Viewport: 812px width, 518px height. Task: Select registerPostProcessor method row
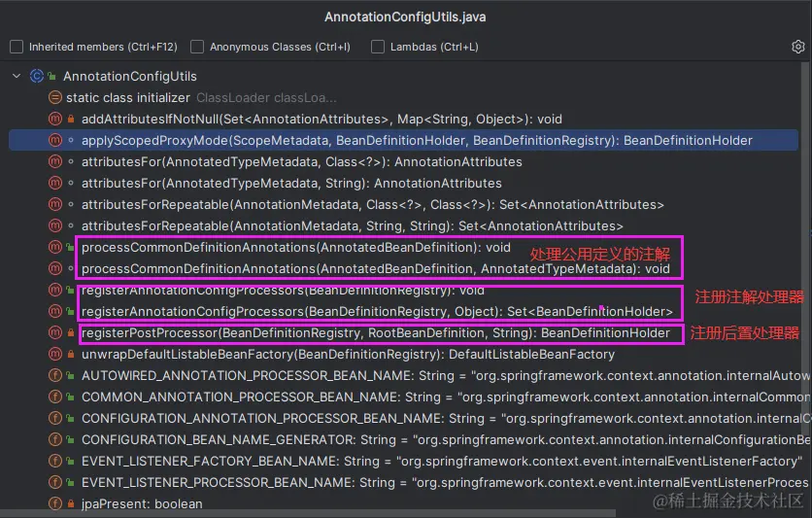click(x=403, y=332)
